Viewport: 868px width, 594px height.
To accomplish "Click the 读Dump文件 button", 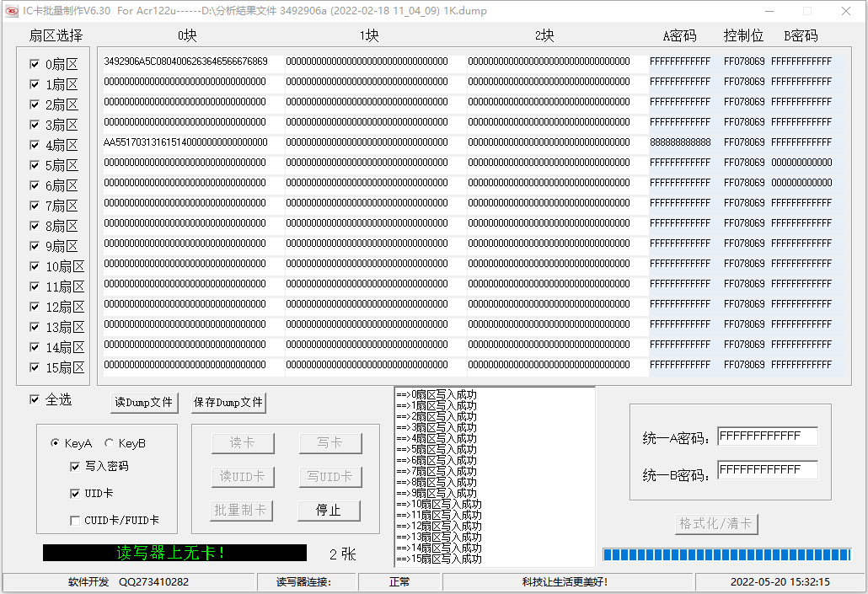I will tap(144, 403).
